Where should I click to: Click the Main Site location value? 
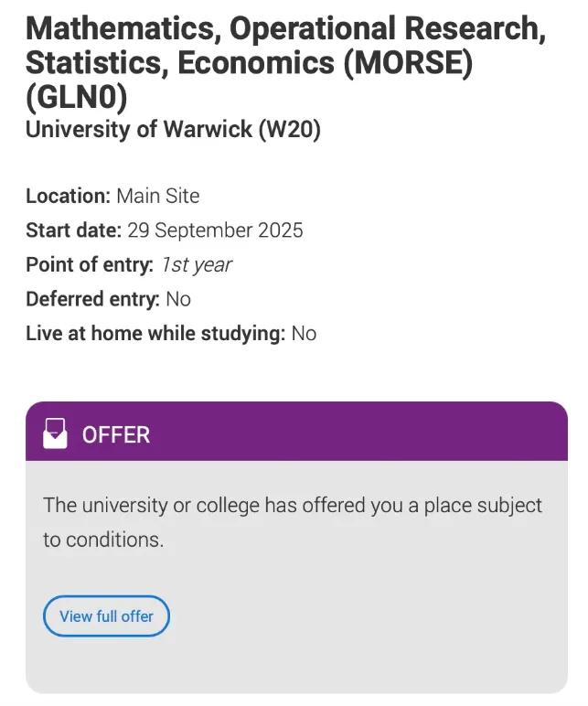pyautogui.click(x=157, y=196)
